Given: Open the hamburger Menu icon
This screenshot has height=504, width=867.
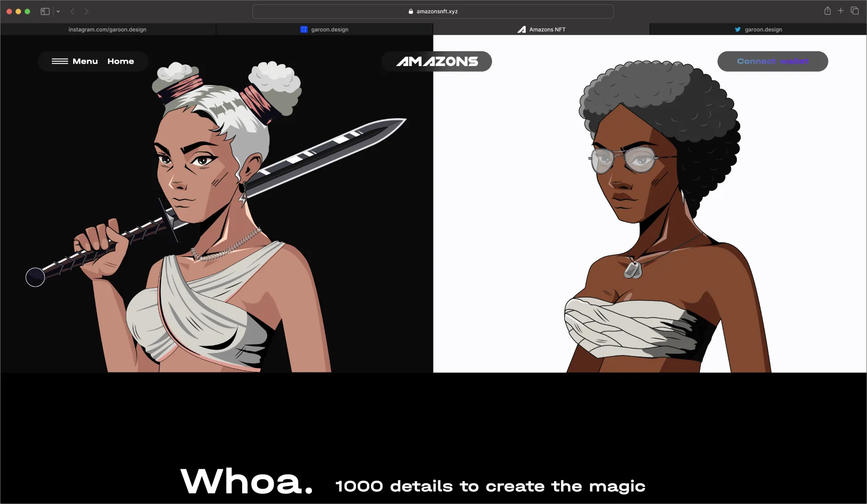Looking at the screenshot, I should pyautogui.click(x=60, y=61).
